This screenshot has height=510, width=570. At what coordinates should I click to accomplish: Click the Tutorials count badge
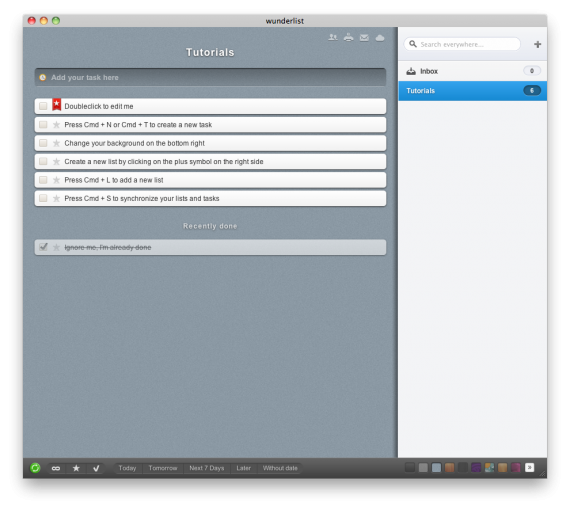[532, 91]
